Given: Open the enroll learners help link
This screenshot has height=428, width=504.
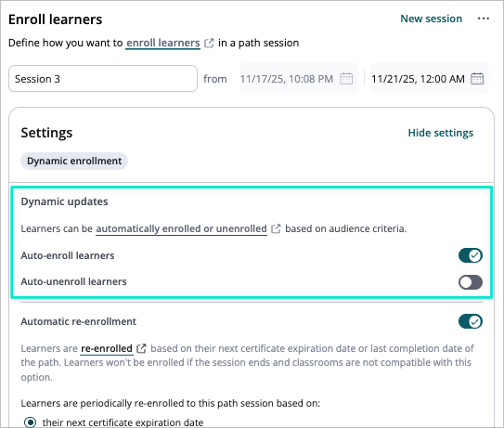Looking at the screenshot, I should click(x=163, y=43).
